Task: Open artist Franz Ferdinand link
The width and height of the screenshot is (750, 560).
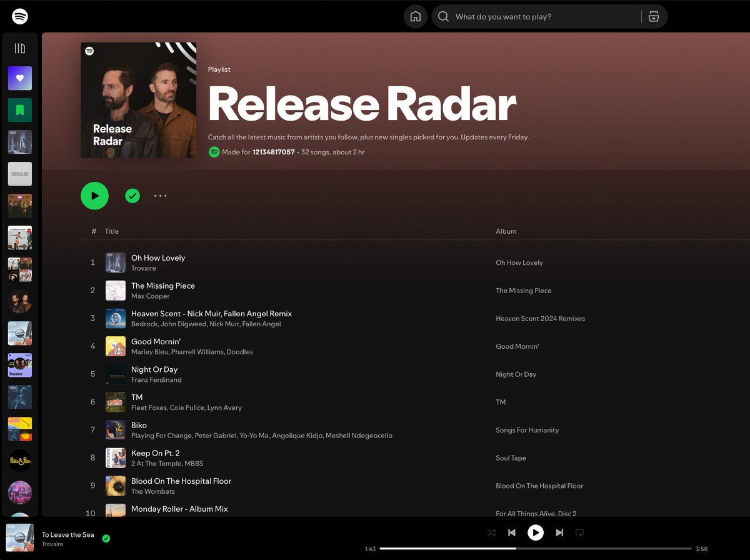Action: (x=156, y=380)
